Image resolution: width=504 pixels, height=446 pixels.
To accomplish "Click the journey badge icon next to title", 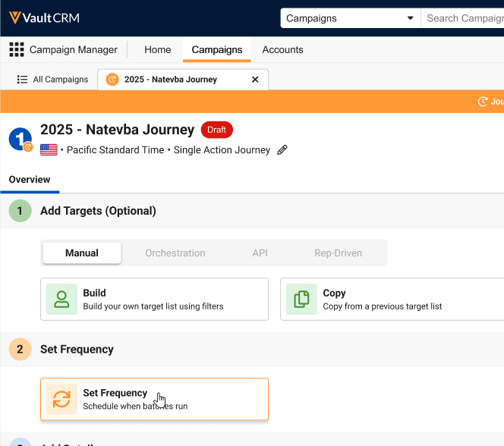I will coord(20,140).
